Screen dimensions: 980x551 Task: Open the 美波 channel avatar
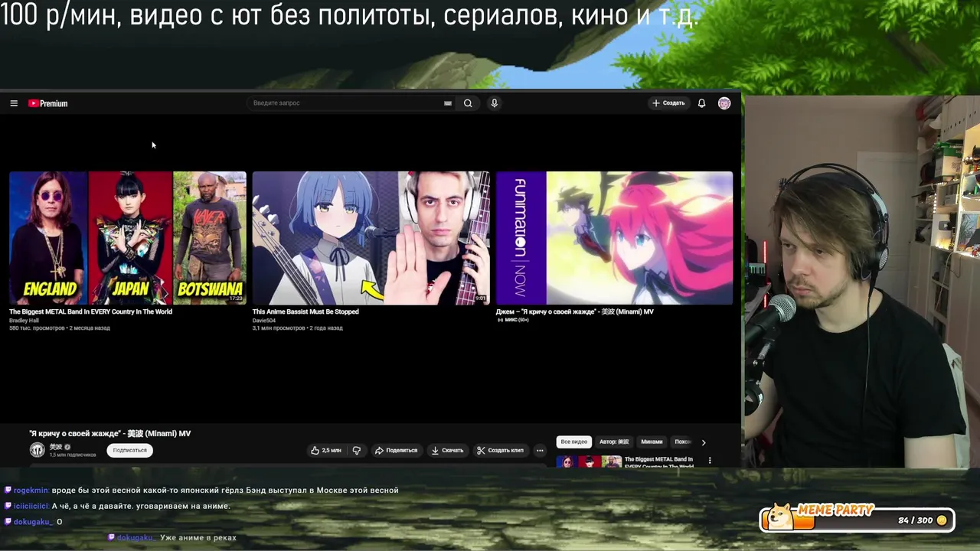[37, 450]
